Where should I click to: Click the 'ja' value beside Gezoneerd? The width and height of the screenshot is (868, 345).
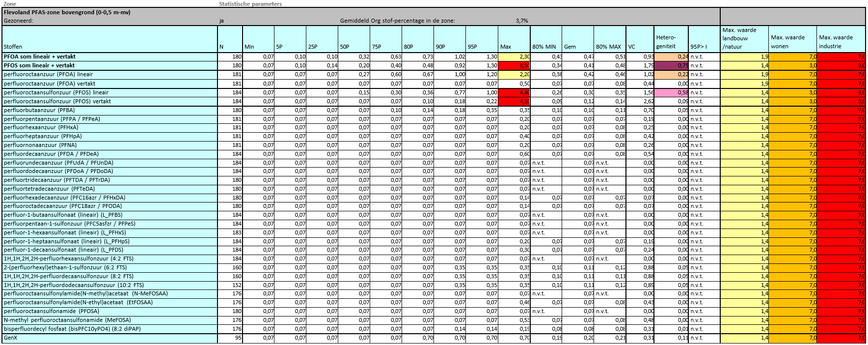(x=222, y=21)
